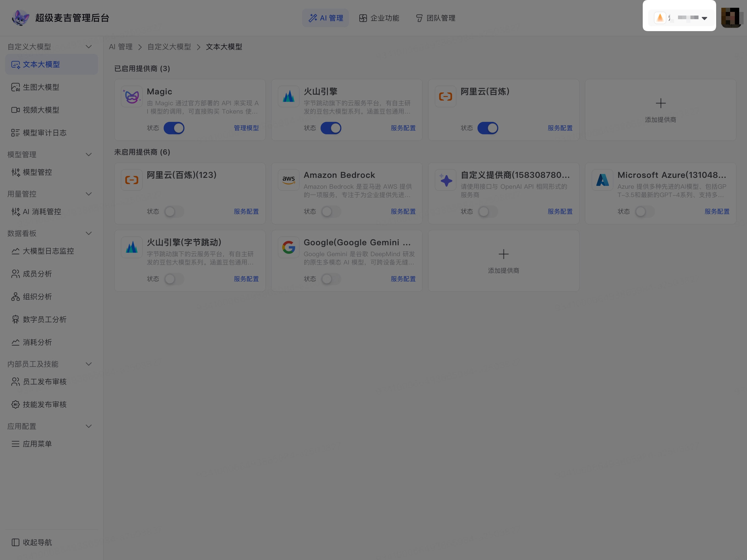Click the Google Gemini G logo
This screenshot has height=560, width=747.
click(289, 247)
